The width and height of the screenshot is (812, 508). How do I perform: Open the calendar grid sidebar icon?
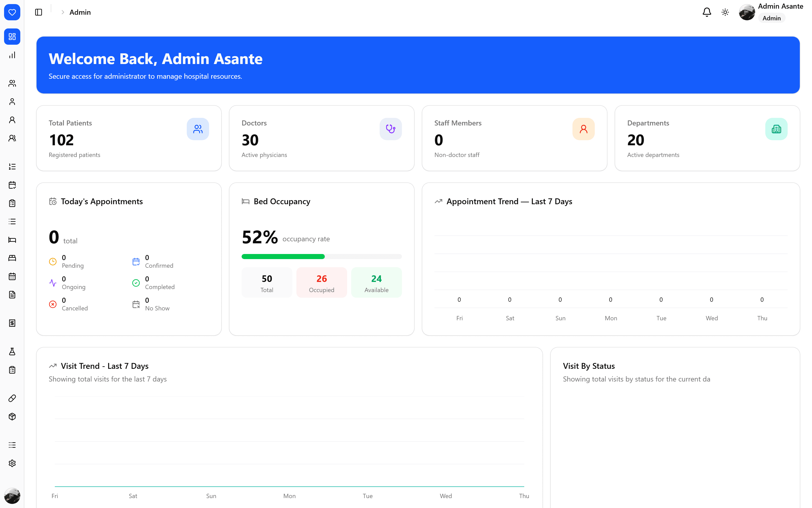[12, 277]
